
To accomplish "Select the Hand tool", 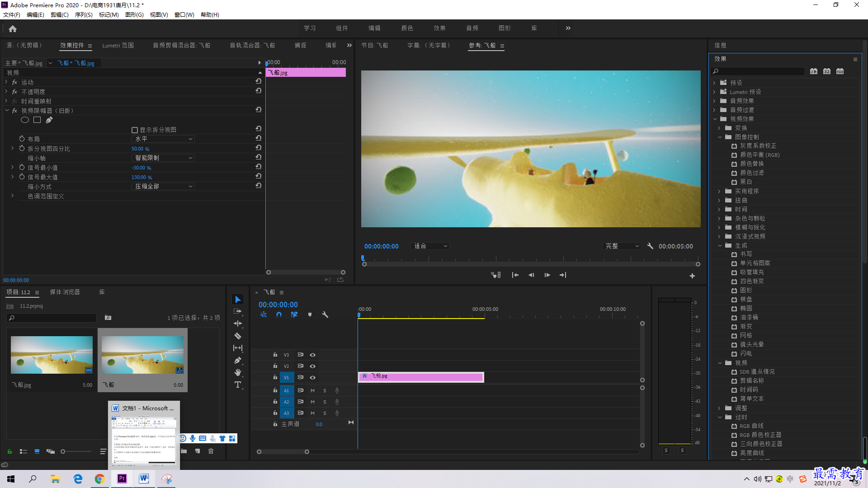I will coord(238,372).
